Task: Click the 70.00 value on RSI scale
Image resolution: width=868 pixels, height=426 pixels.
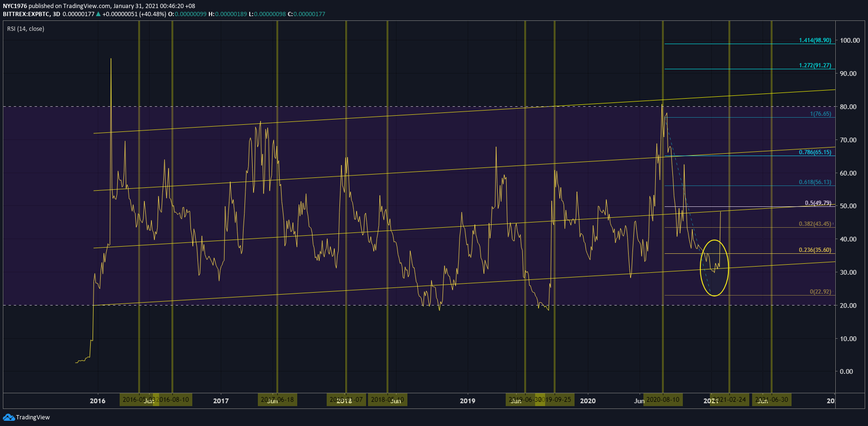Action: (848, 140)
